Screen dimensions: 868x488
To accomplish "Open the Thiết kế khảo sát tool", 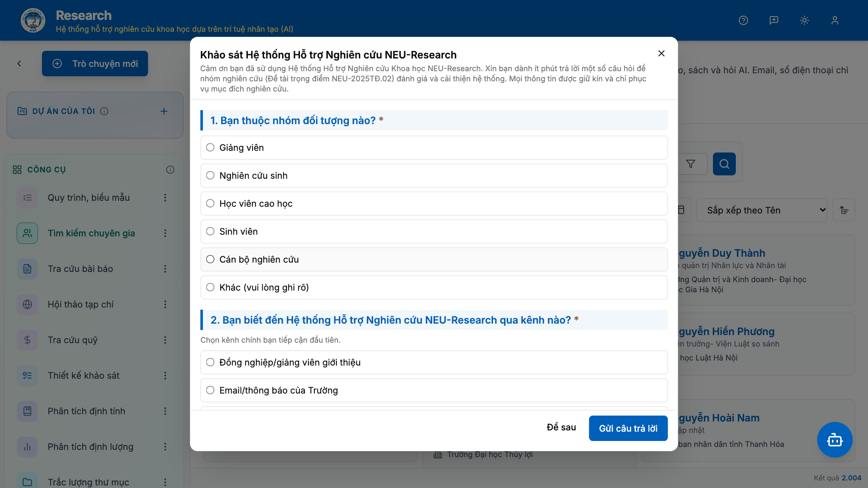I will [83, 376].
